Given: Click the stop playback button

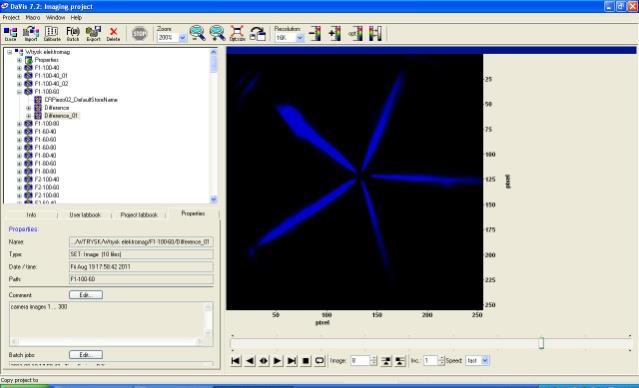Looking at the screenshot, I should 306,361.
